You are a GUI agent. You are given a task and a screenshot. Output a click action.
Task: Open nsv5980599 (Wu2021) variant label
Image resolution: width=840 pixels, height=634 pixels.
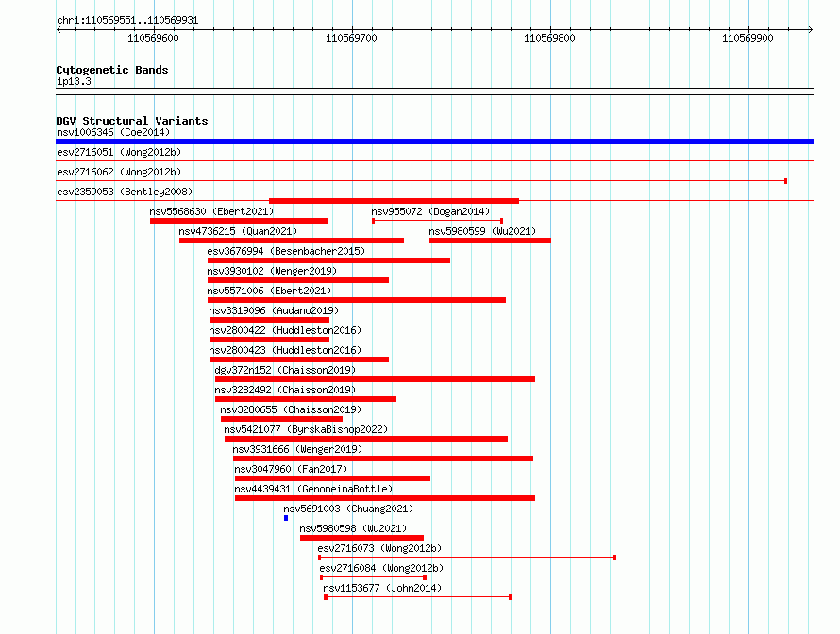[482, 231]
